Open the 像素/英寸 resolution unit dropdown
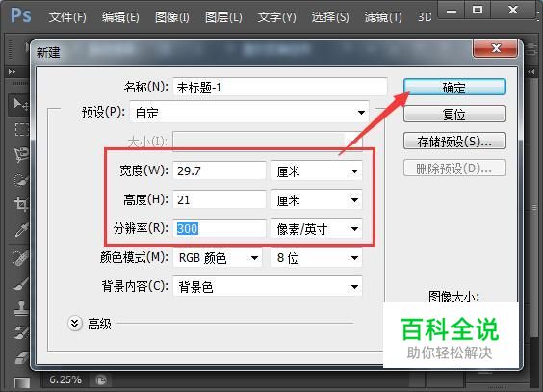The width and height of the screenshot is (543, 392). coord(317,228)
